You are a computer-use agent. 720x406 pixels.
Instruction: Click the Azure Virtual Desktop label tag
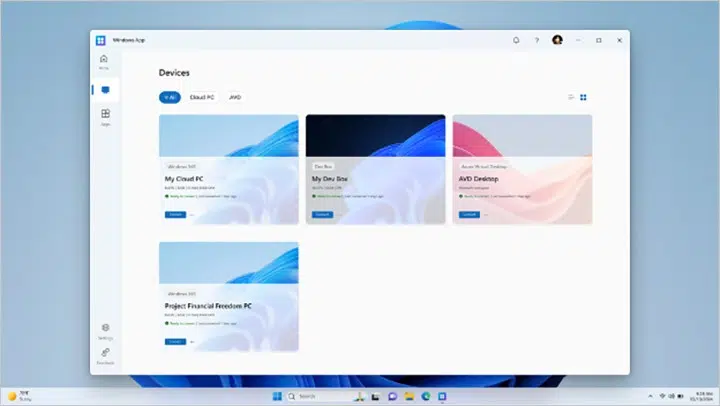pos(484,166)
